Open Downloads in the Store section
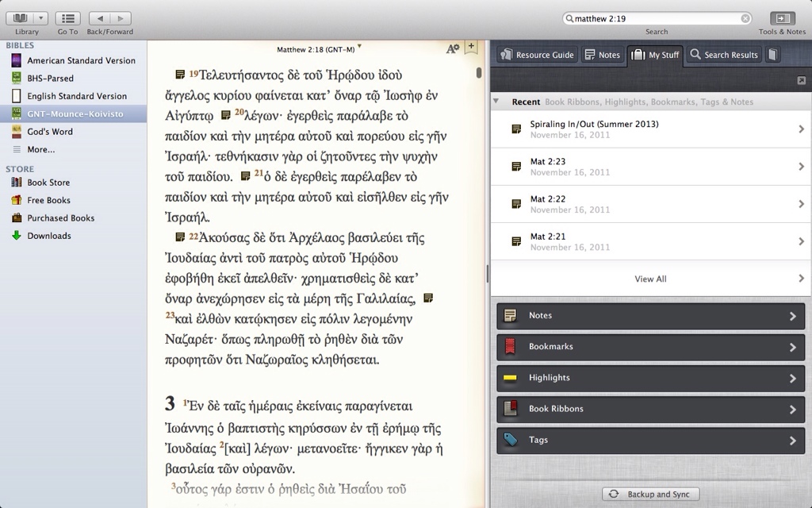812x508 pixels. point(48,236)
